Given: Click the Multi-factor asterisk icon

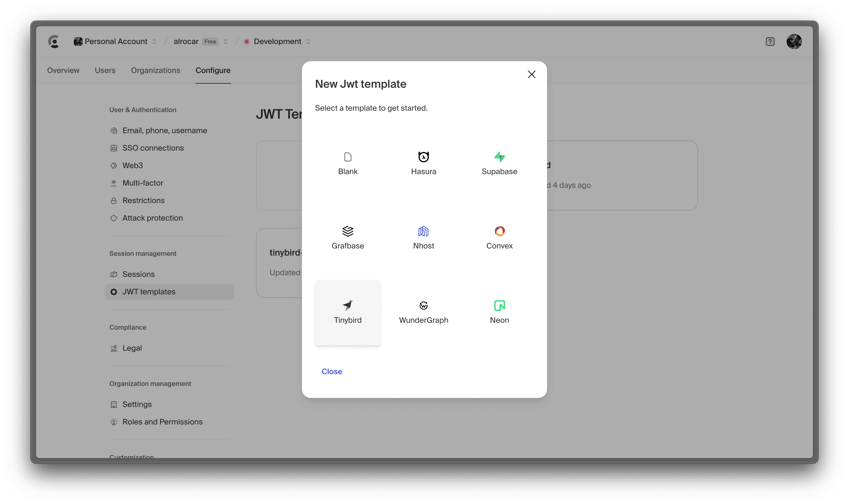Looking at the screenshot, I should tap(114, 183).
